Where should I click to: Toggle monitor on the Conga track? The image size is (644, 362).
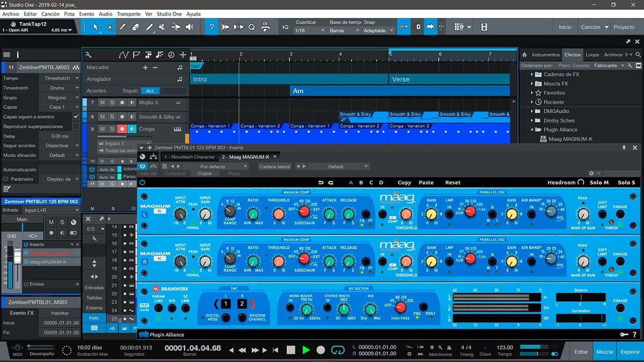pos(131,129)
